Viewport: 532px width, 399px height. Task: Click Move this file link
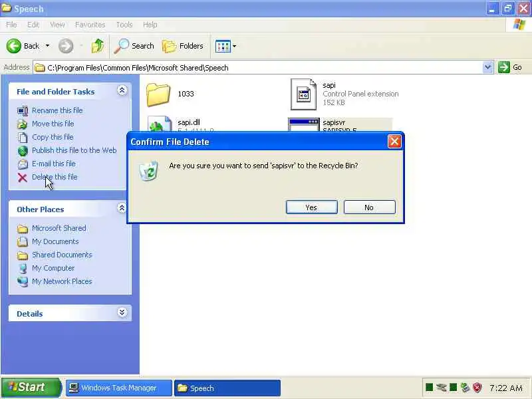(53, 124)
